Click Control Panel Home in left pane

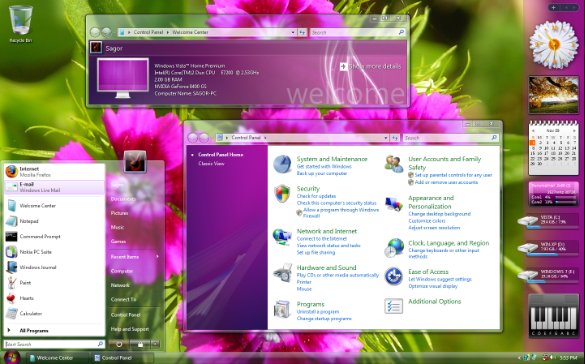click(x=220, y=154)
